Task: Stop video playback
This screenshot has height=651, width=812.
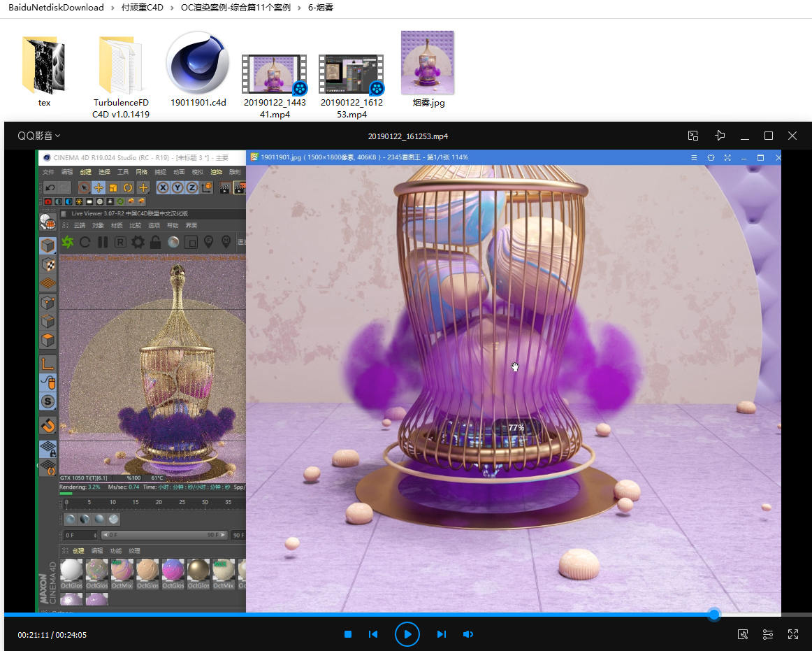Action: tap(347, 634)
